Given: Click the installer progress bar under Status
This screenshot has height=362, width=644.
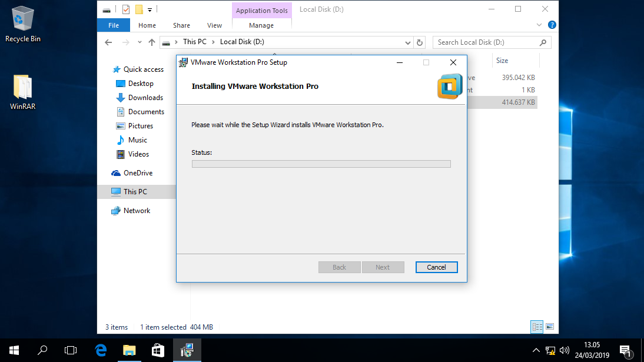Looking at the screenshot, I should [x=321, y=164].
